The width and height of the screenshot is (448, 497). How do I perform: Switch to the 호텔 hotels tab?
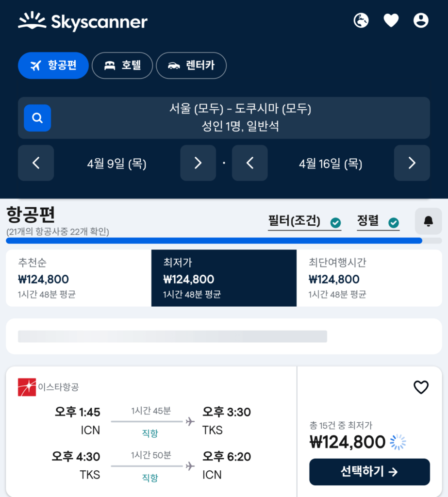tap(122, 66)
